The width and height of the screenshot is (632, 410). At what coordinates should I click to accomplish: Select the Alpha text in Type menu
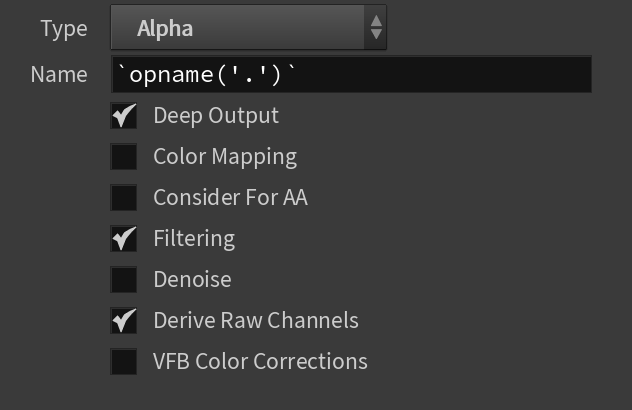tap(165, 29)
